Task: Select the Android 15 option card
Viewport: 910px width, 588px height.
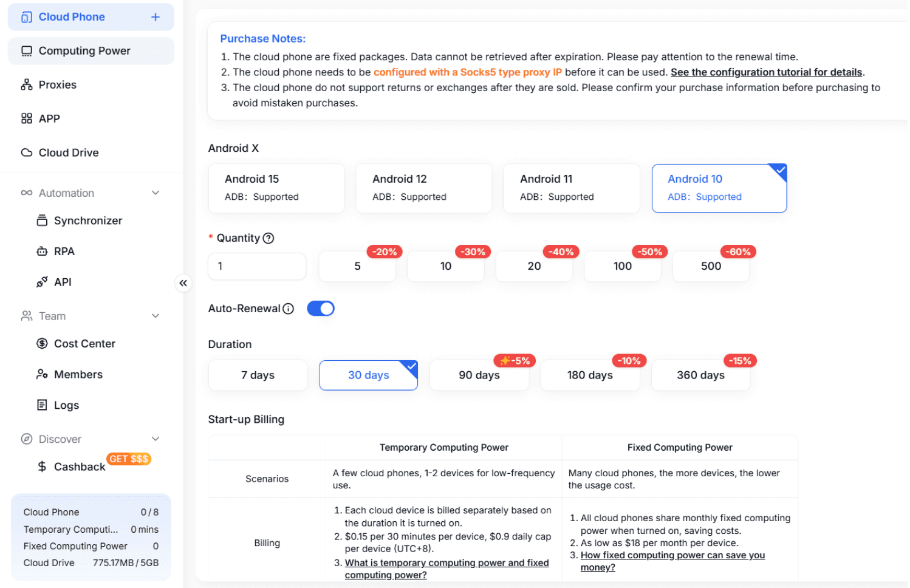Action: (276, 188)
